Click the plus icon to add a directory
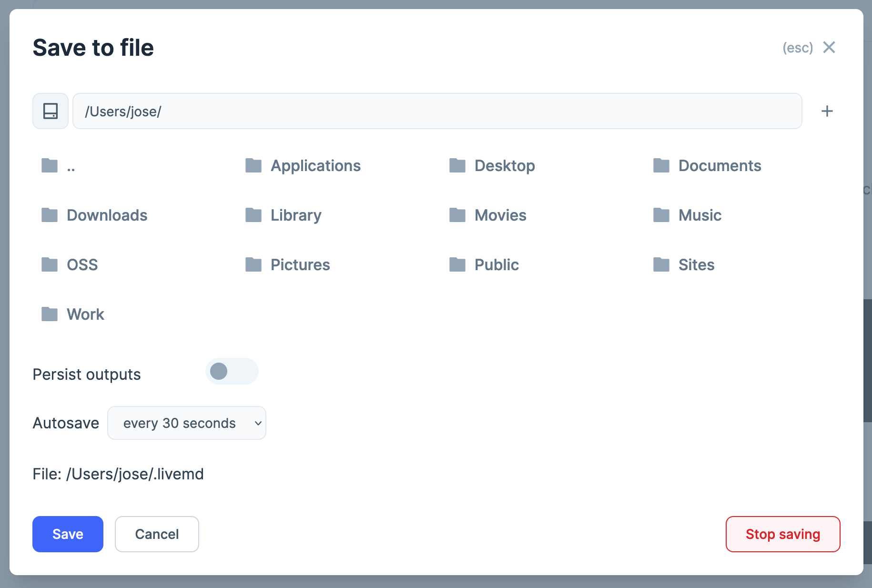 [827, 111]
